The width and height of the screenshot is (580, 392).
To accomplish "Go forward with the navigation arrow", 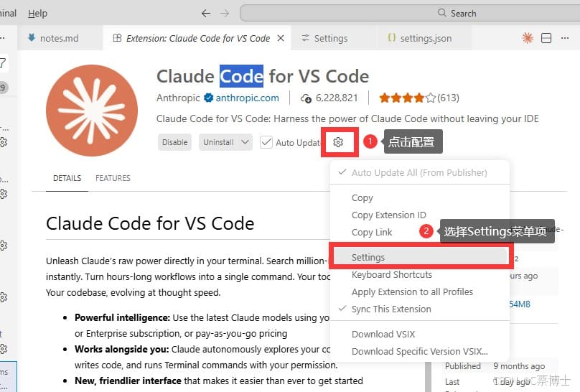I will 225,14.
